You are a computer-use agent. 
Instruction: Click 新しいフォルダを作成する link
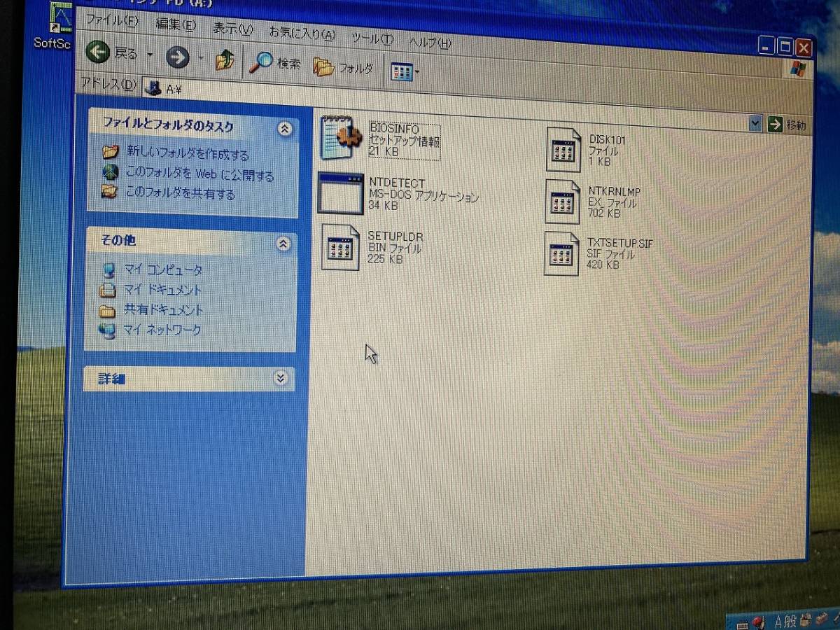(188, 154)
